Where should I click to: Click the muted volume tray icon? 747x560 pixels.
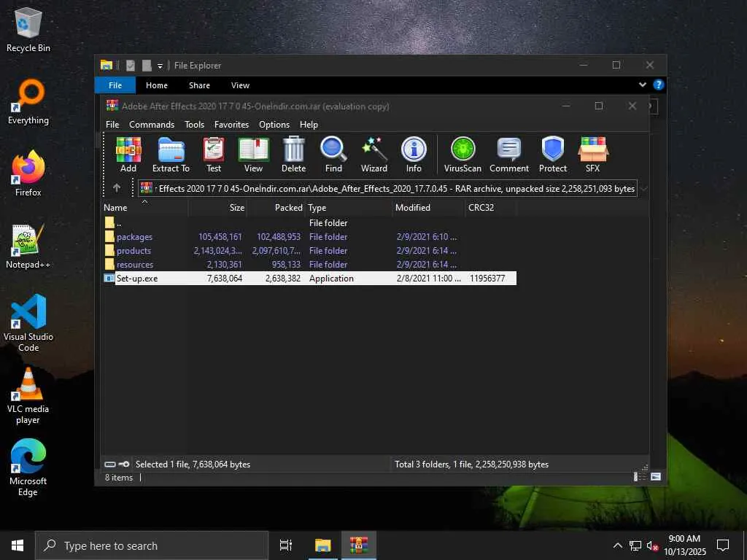click(x=652, y=545)
